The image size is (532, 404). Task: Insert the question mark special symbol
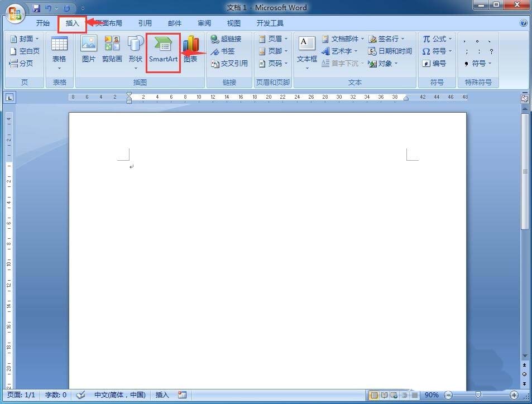point(491,51)
